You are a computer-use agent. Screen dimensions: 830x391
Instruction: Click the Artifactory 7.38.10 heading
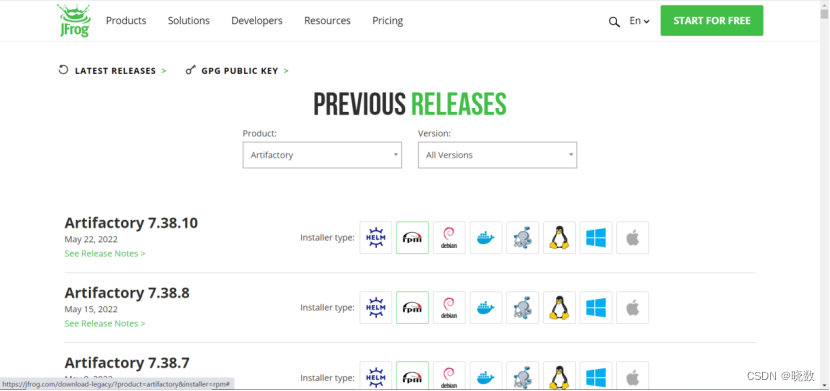(131, 223)
